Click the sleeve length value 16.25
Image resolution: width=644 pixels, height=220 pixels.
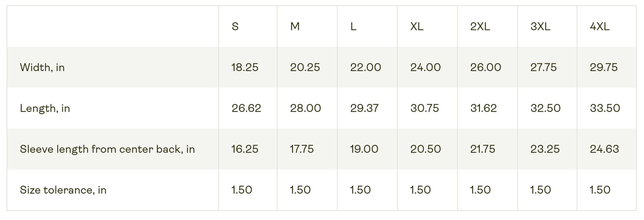245,149
